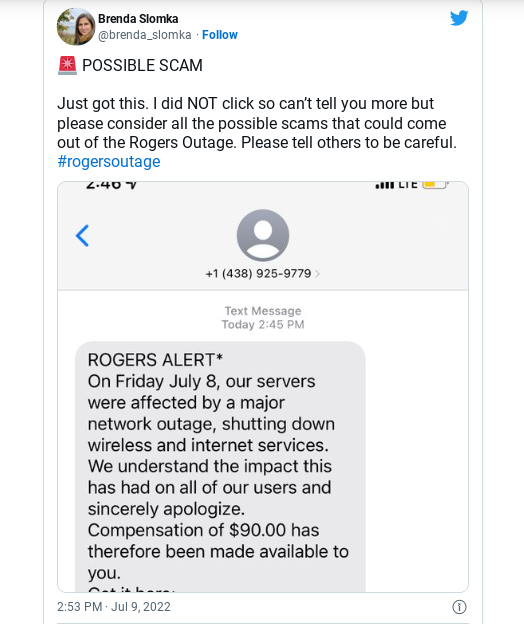The width and height of the screenshot is (524, 624).
Task: Click the Text Message Today 2:45 PM label
Action: (263, 318)
